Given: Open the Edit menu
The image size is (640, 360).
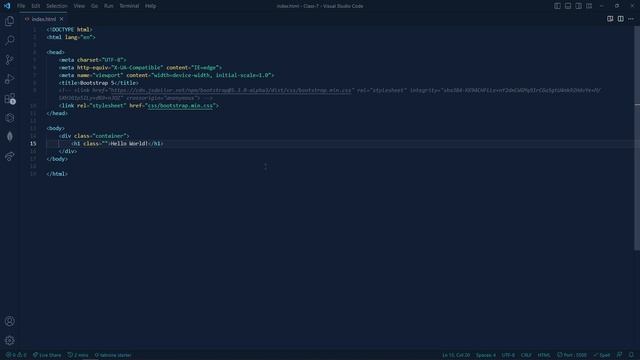Looking at the screenshot, I should click(x=36, y=6).
